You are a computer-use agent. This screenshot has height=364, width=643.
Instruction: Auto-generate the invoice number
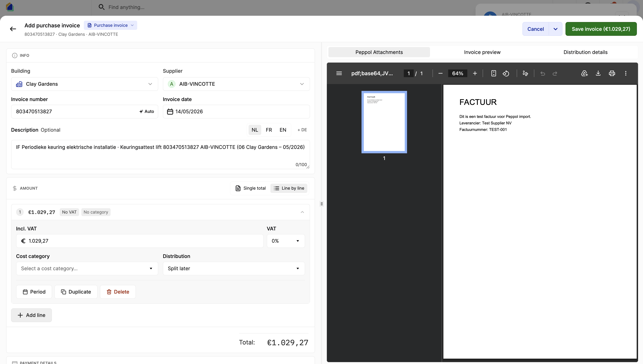[x=147, y=112]
